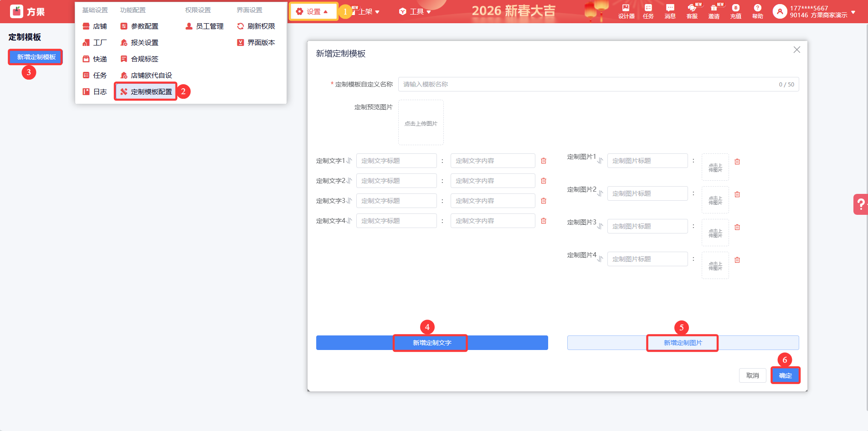
Task: Focus the 定制文字4 content input
Action: pos(493,221)
